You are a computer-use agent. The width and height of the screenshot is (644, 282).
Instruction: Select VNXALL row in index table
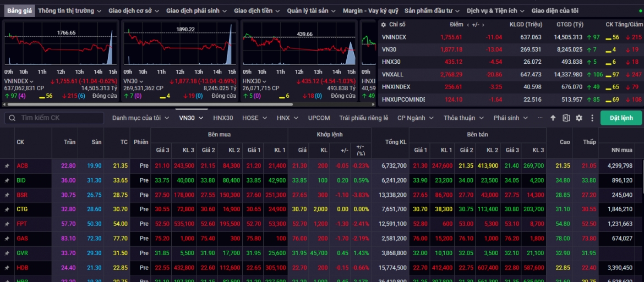click(x=511, y=74)
